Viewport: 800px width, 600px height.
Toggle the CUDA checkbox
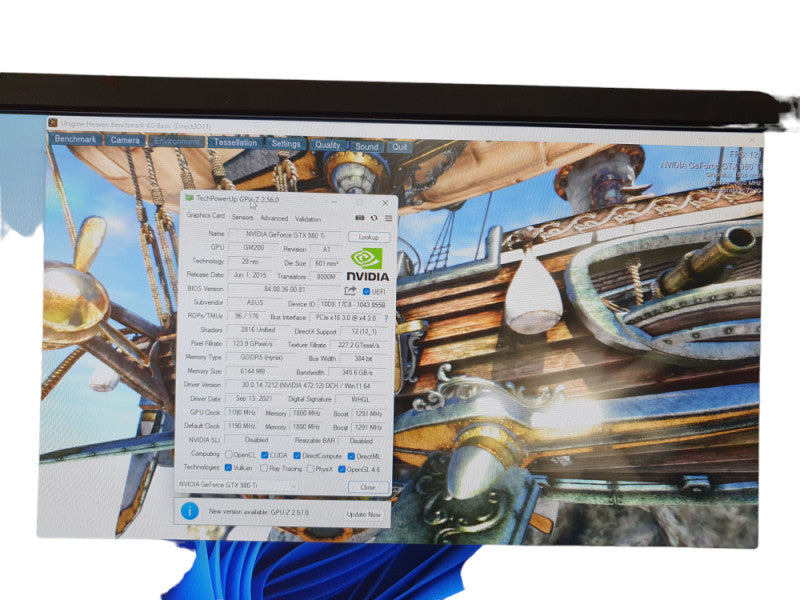point(264,455)
